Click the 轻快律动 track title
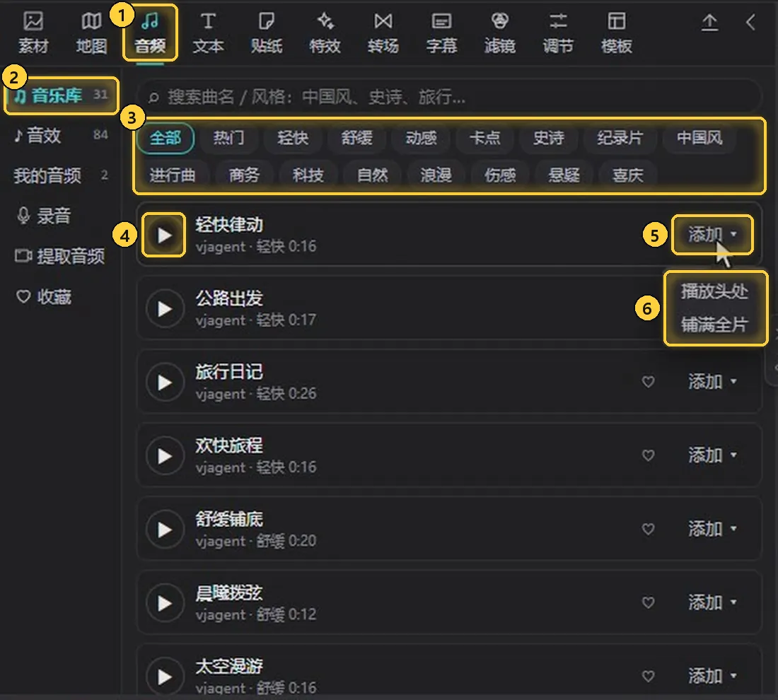The width and height of the screenshot is (778, 700). click(x=229, y=225)
